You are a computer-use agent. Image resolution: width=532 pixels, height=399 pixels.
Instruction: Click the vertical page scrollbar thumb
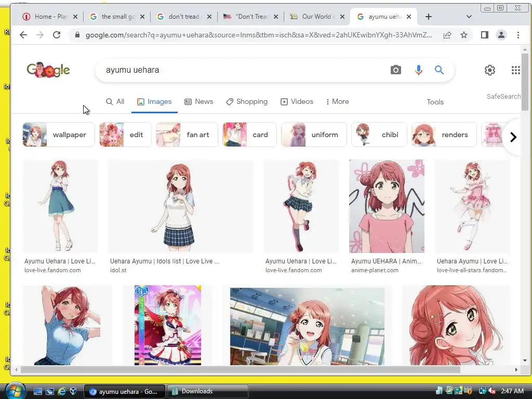pyautogui.click(x=525, y=82)
